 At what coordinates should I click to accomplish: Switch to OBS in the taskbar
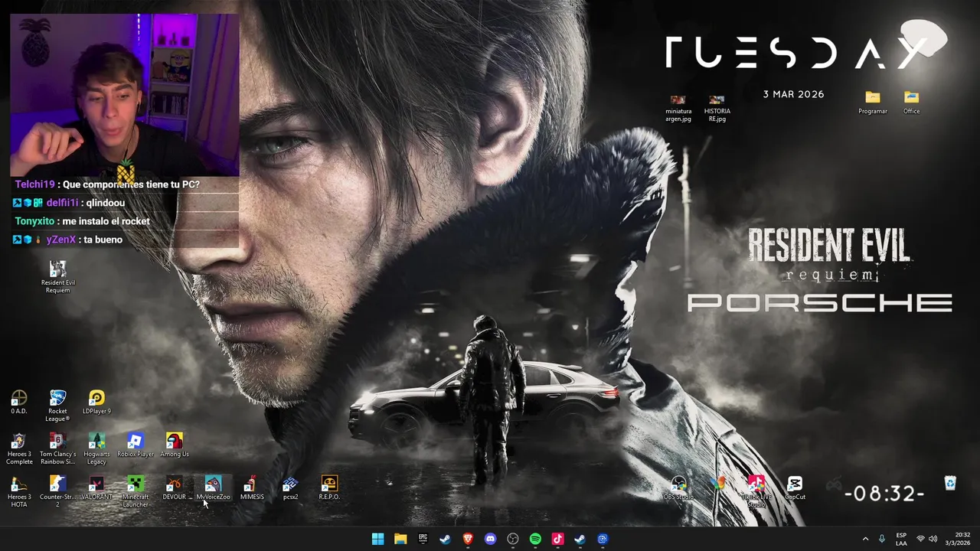[x=513, y=539]
